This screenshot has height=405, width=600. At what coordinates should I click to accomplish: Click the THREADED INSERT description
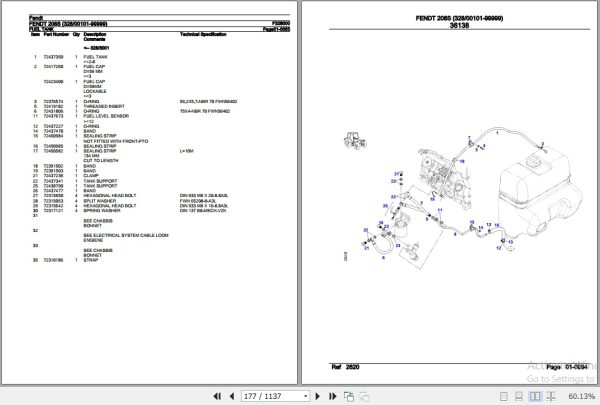(104, 106)
